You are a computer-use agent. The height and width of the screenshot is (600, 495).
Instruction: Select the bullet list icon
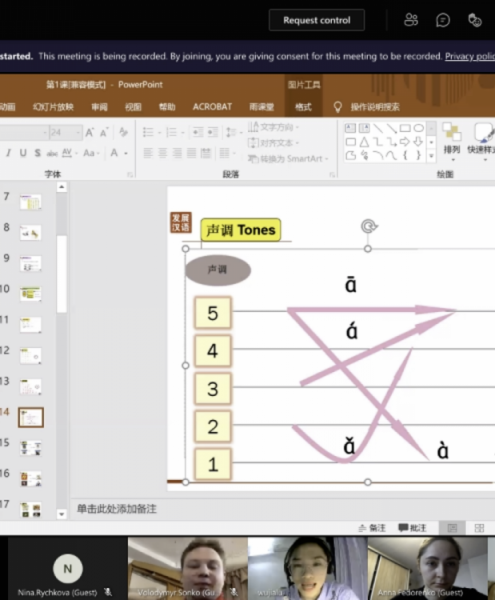(x=148, y=132)
